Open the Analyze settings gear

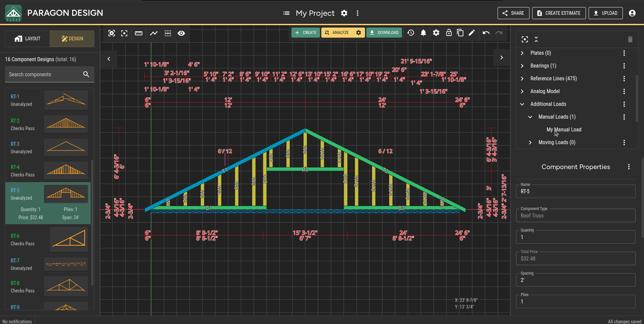[x=359, y=33]
